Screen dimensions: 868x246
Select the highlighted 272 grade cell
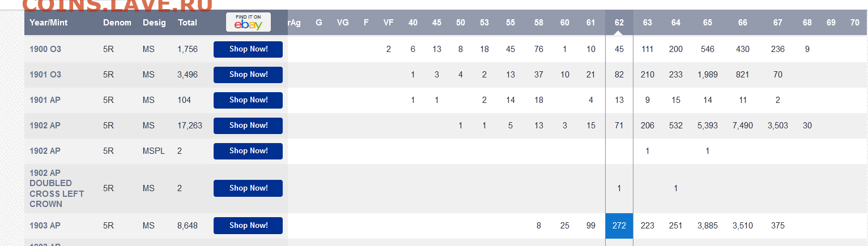click(x=619, y=226)
